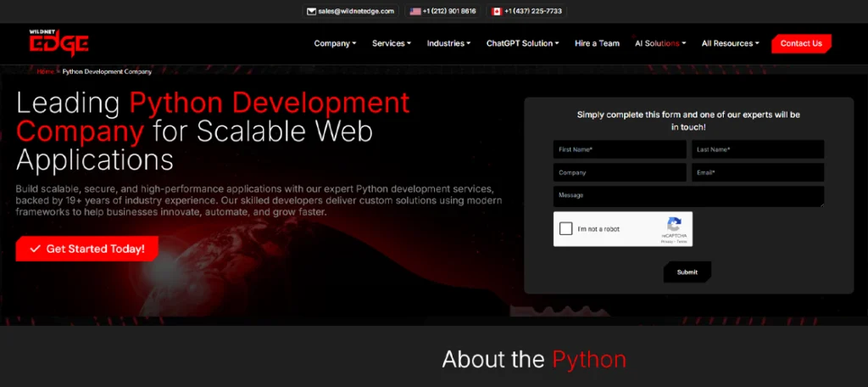Click the Last Name field

pos(758,149)
